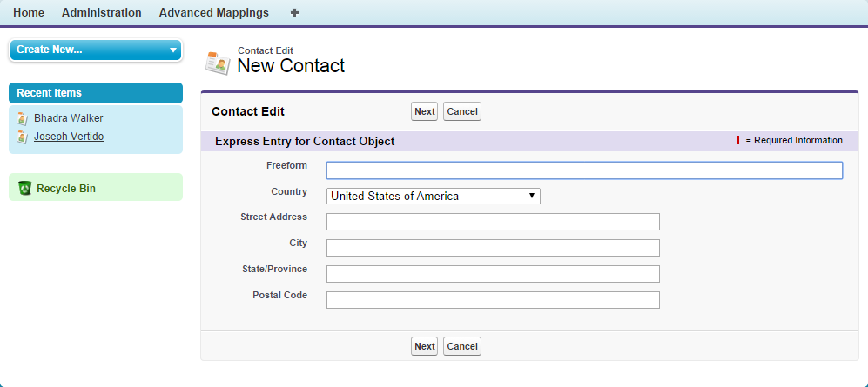868x387 pixels.
Task: Click the Joseph Vertido contact icon
Action: 23,137
